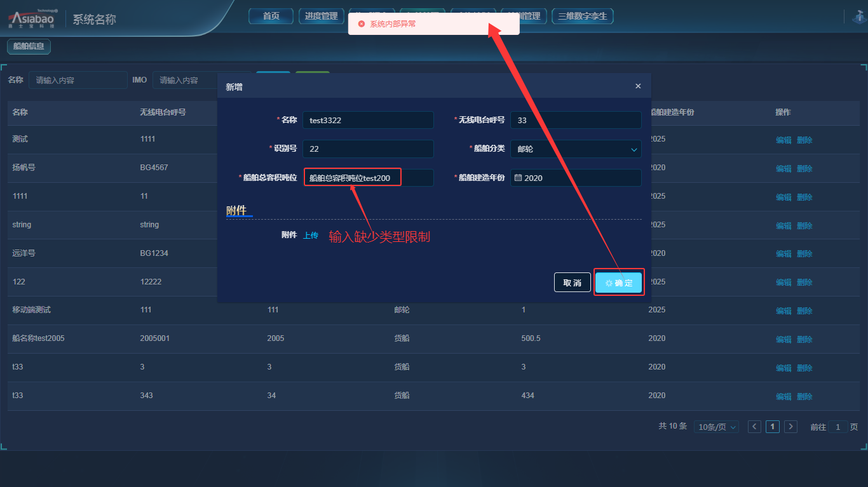
Task: Click 取消 button in dialog
Action: tap(573, 283)
